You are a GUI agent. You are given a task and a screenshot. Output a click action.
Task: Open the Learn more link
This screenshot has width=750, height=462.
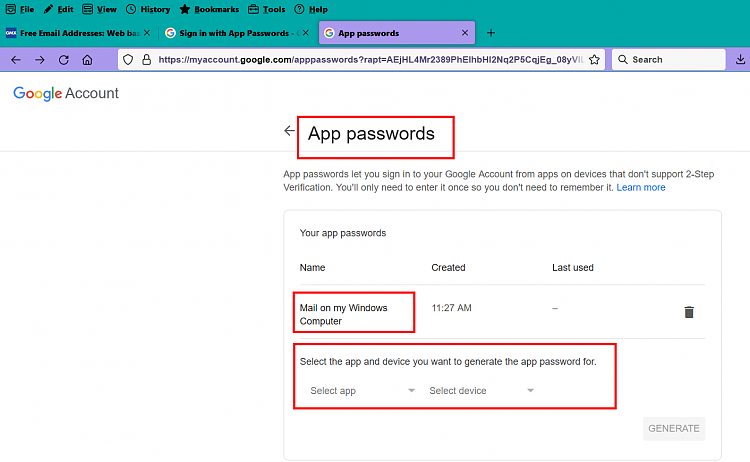pos(640,187)
